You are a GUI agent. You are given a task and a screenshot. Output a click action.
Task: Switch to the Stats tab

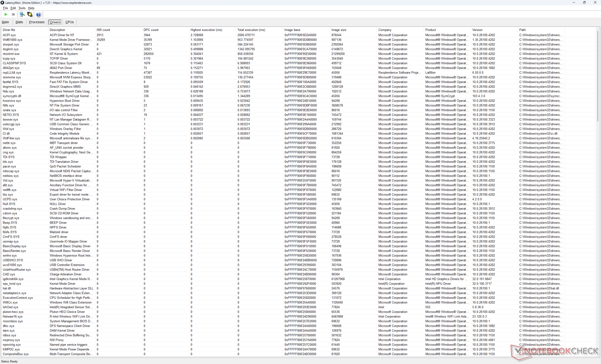point(19,22)
